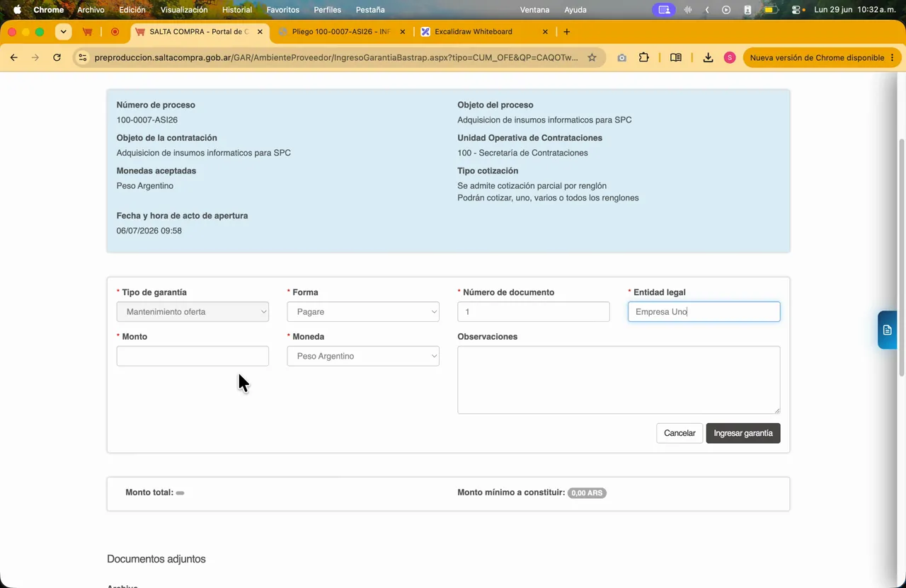The image size is (906, 588).
Task: Click the Número de documento field
Action: pos(534,311)
